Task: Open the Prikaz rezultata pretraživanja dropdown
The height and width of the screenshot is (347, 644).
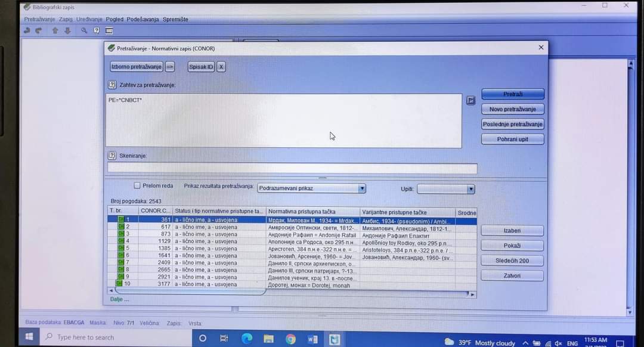Action: pyautogui.click(x=311, y=188)
